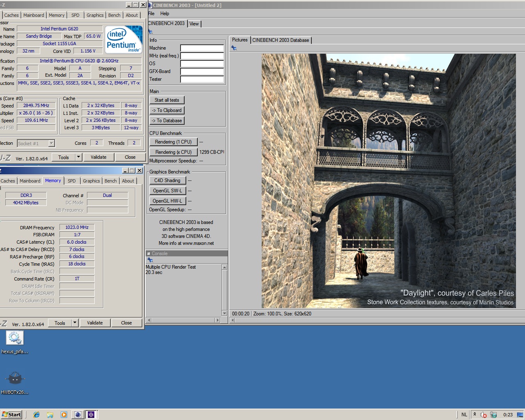The image size is (525, 420).
Task: Click the GFX-Board input field
Action: (x=202, y=71)
